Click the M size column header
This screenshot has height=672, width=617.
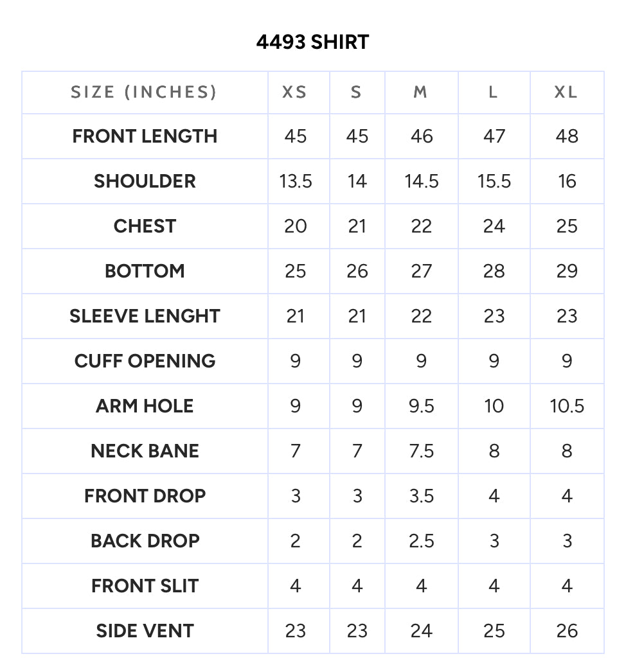(420, 92)
